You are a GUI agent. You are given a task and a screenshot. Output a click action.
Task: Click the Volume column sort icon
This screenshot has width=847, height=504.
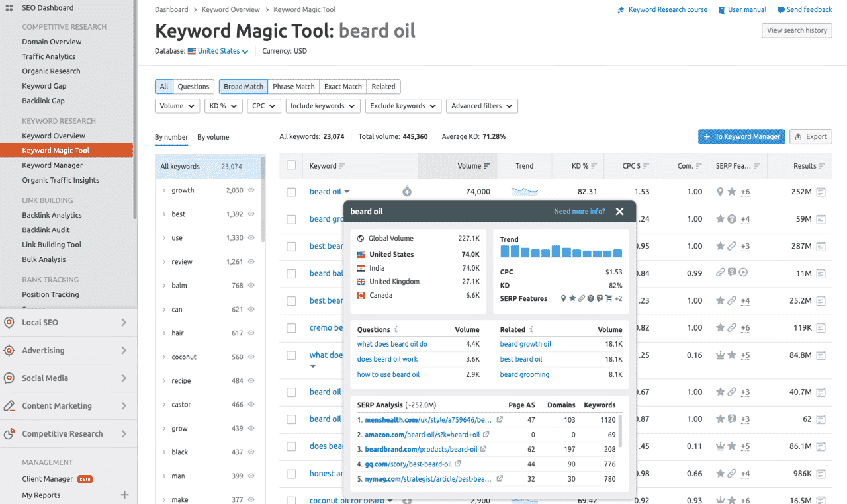click(x=487, y=166)
